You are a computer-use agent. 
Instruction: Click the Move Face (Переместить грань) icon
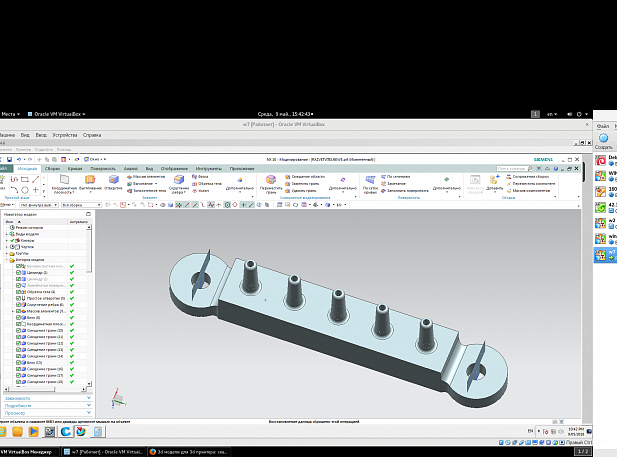(270, 181)
